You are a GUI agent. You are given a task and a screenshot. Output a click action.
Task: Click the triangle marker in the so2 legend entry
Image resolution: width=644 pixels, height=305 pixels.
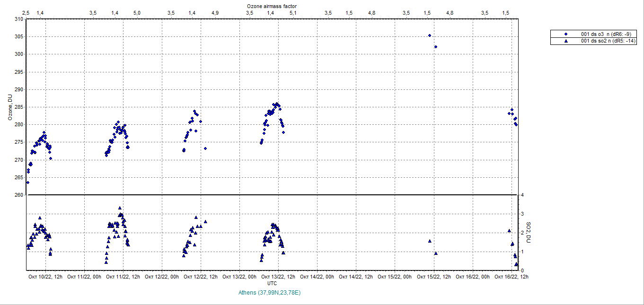coord(565,41)
